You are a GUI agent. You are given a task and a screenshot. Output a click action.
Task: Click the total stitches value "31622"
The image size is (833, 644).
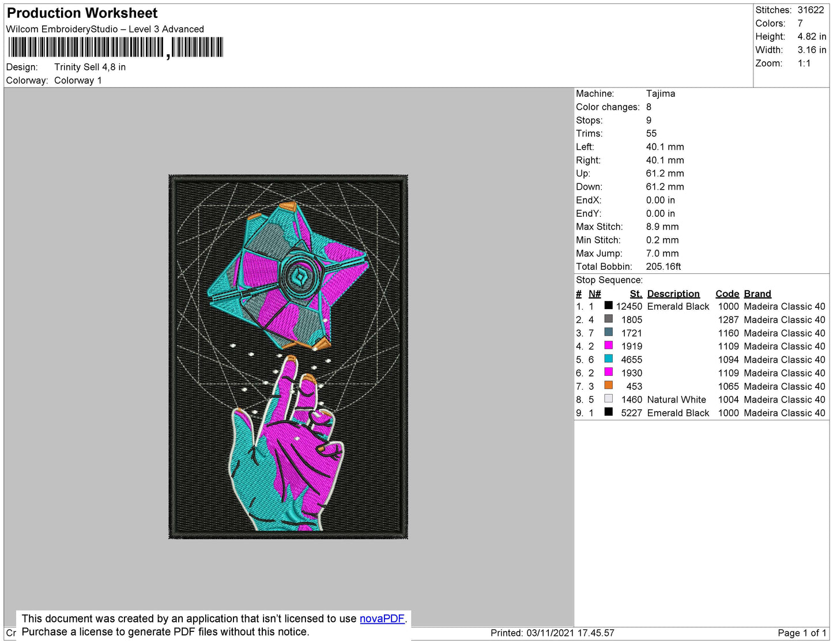pos(811,10)
